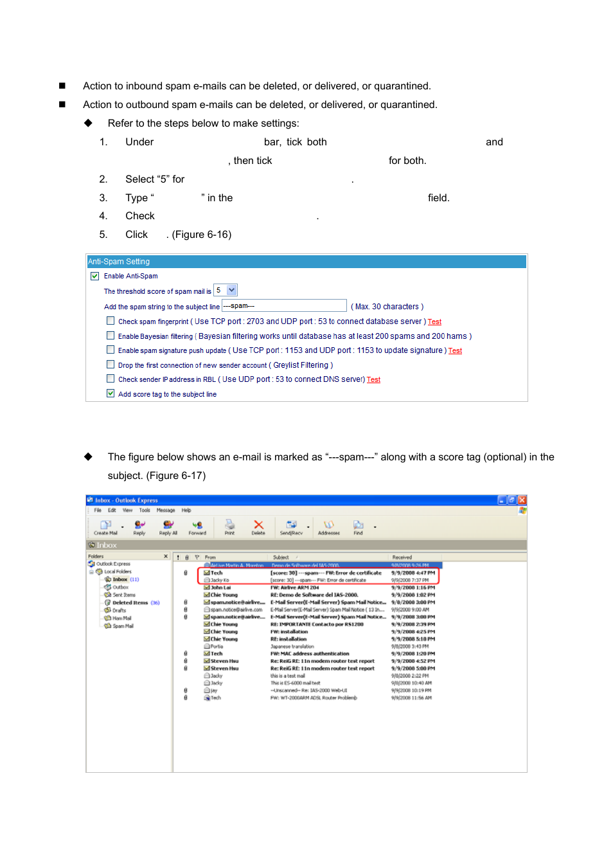Open 'FW: MAC address authentication' email
The width and height of the screenshot is (613, 868).
point(310,653)
